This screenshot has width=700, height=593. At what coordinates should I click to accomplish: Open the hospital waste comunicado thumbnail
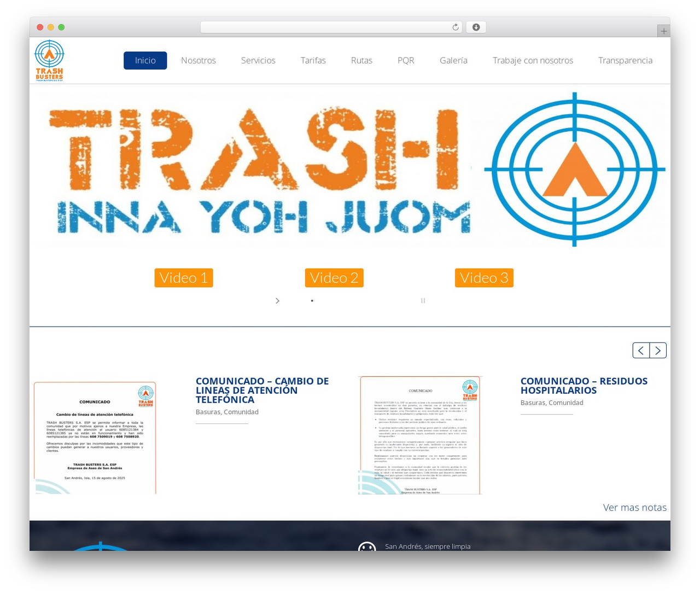coord(420,435)
